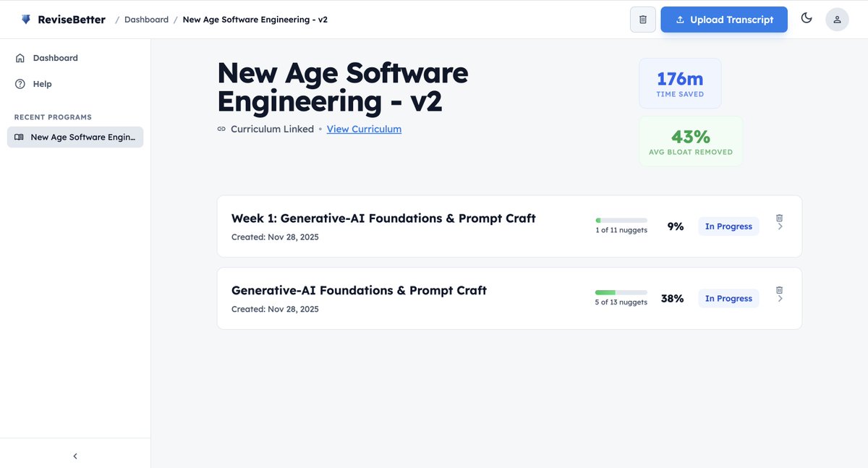Click the sidebar Help question-mark icon
Viewport: 868px width, 468px height.
pyautogui.click(x=20, y=84)
